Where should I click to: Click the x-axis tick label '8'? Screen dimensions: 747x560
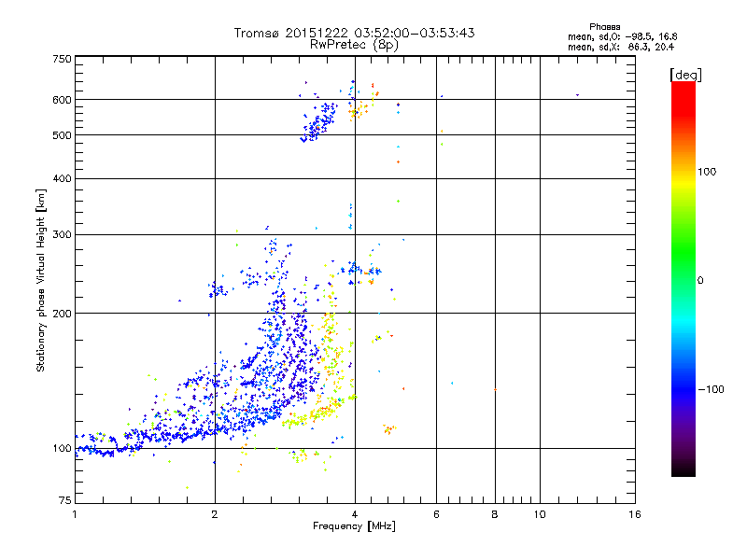tap(495, 514)
